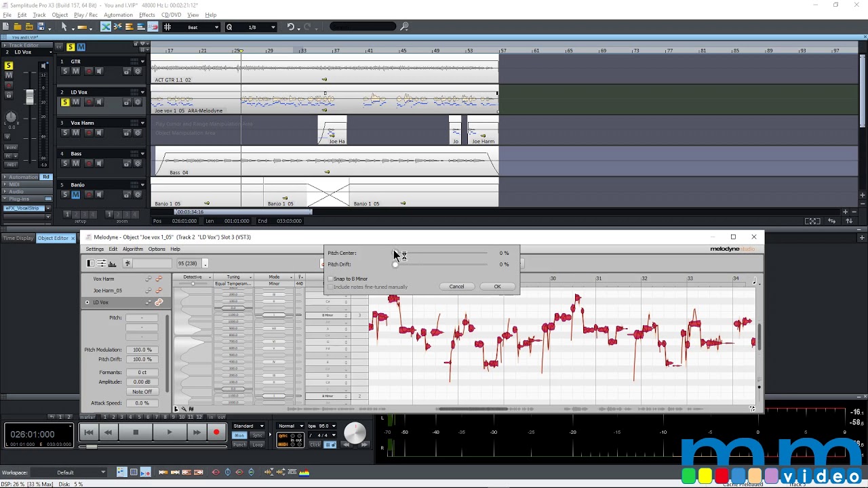This screenshot has width=868, height=488.
Task: Click the Joe Harm_05 link icon in Melodyne
Action: pos(159,290)
